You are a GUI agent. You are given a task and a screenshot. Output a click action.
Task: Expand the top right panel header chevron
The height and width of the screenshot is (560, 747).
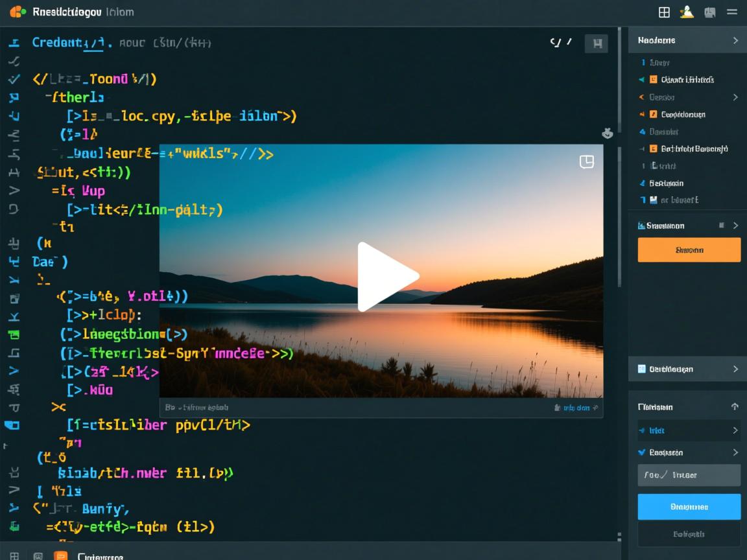tap(735, 40)
